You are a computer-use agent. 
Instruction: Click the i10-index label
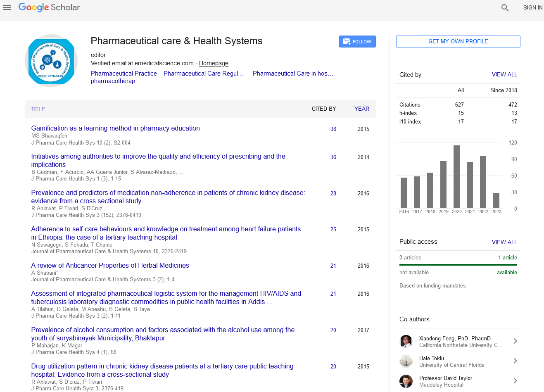(410, 121)
